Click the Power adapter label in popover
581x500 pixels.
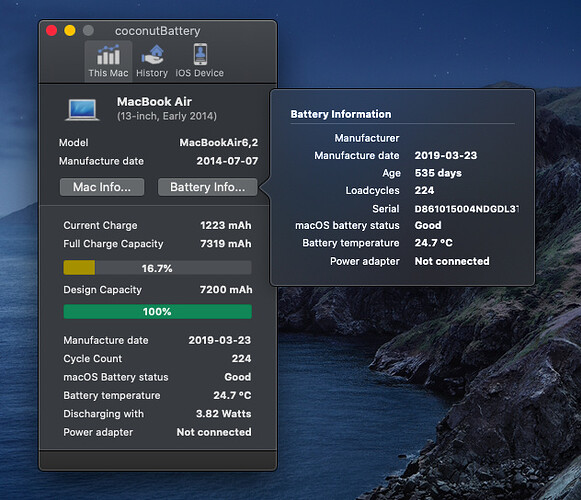pyautogui.click(x=365, y=262)
